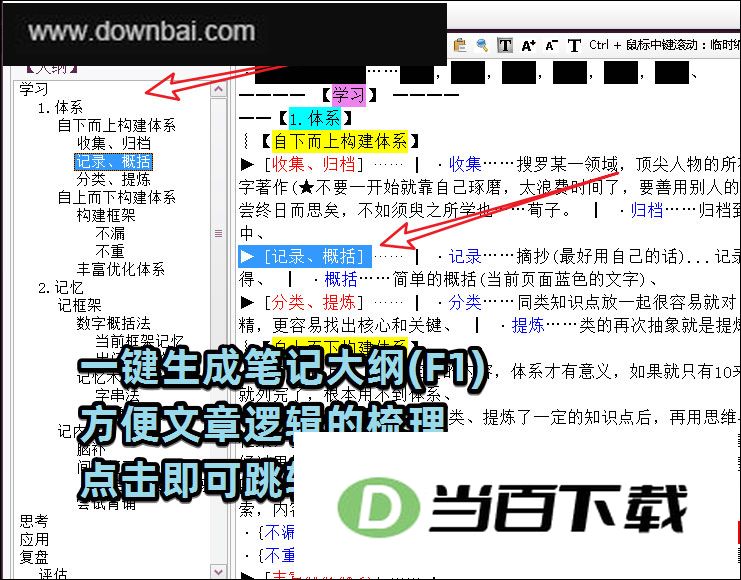
Task: Click the plain T font icon
Action: pyautogui.click(x=574, y=45)
